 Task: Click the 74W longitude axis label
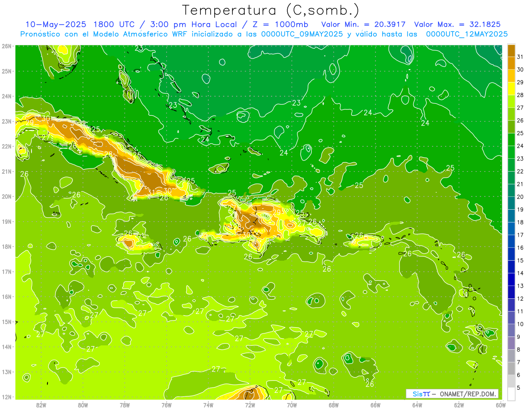point(208,404)
